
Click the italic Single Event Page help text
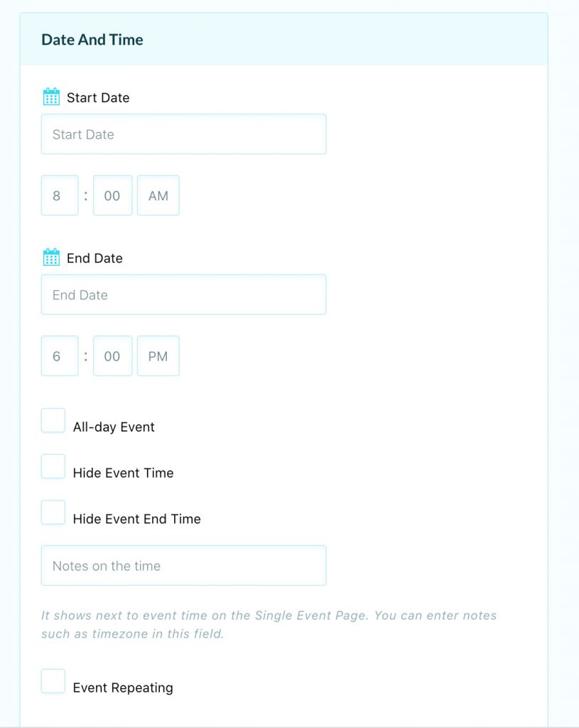[x=269, y=624]
